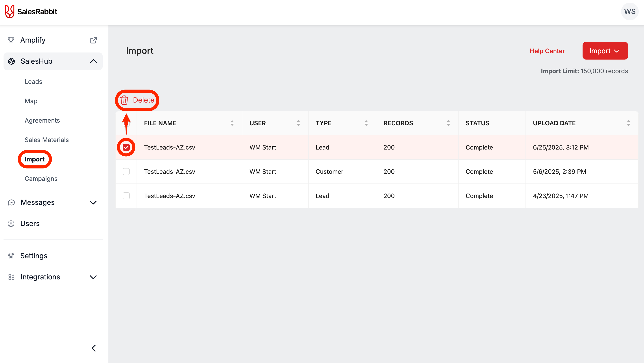Image resolution: width=644 pixels, height=363 pixels.
Task: Click the Settings sliders icon
Action: [x=11, y=256]
